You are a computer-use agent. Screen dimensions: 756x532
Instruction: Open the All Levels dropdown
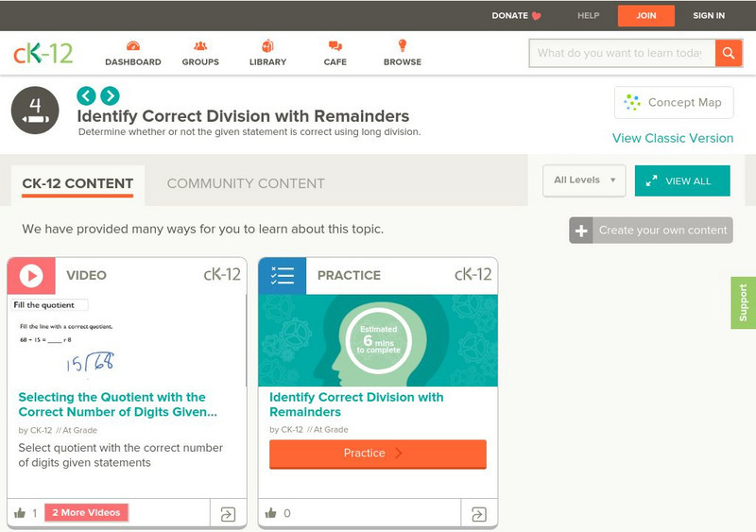click(x=584, y=180)
